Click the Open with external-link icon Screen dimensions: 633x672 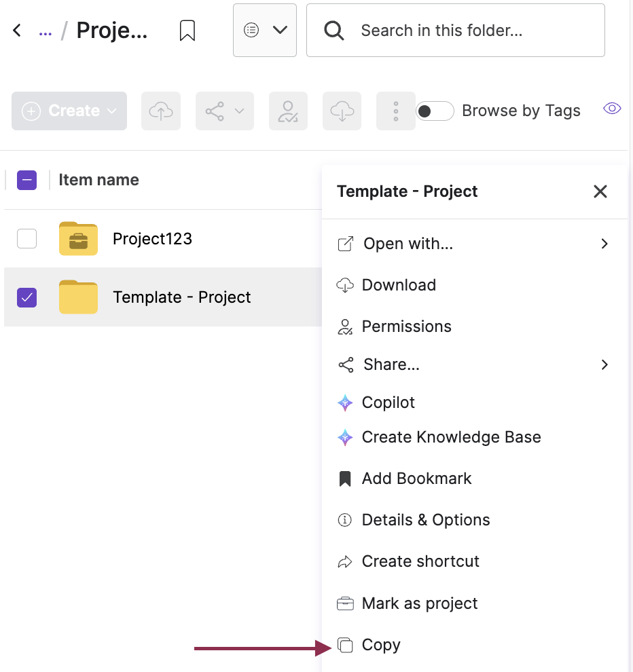[346, 244]
